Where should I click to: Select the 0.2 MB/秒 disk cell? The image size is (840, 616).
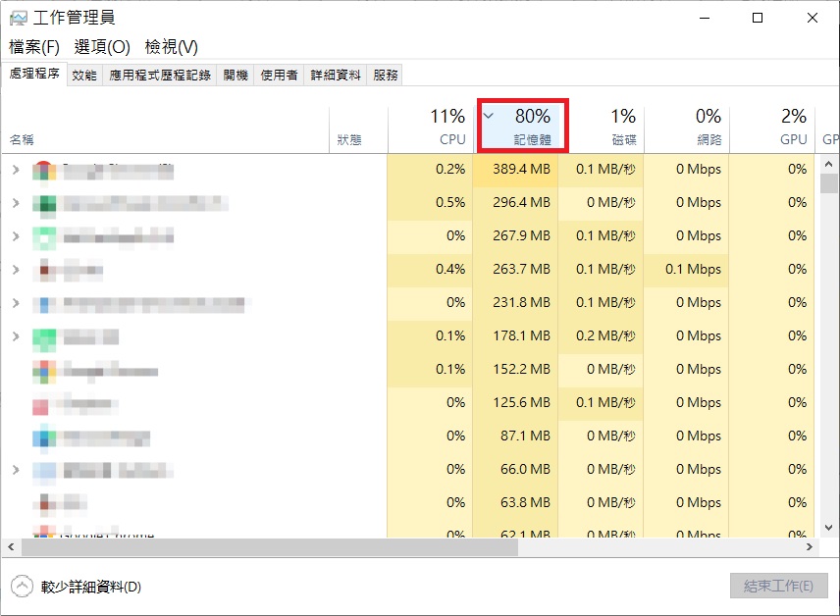[x=601, y=335]
